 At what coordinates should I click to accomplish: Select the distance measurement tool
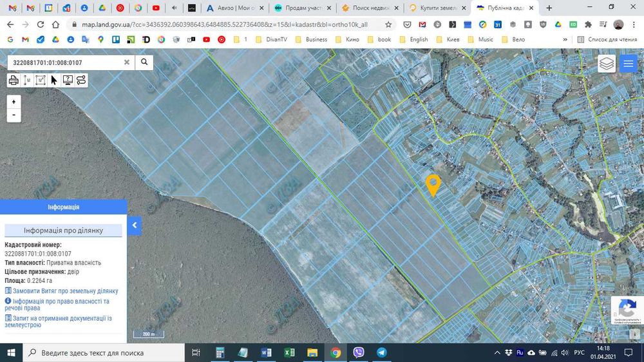[27, 81]
